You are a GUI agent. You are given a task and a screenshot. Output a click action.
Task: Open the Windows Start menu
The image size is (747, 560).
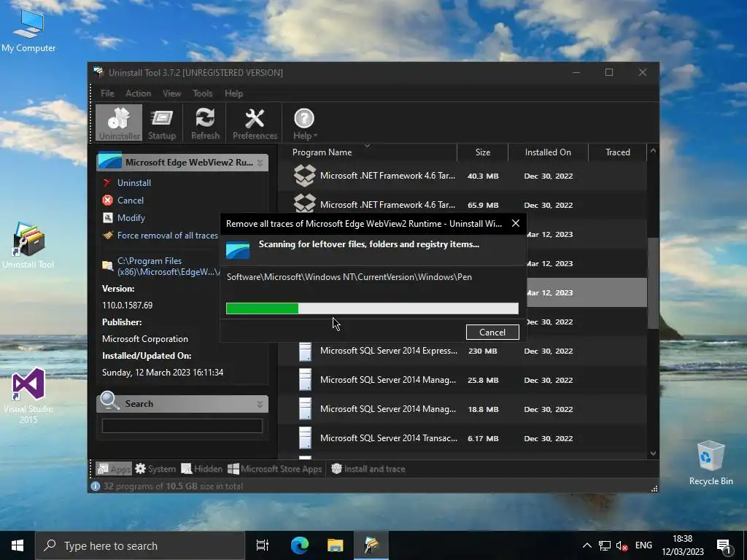point(18,545)
